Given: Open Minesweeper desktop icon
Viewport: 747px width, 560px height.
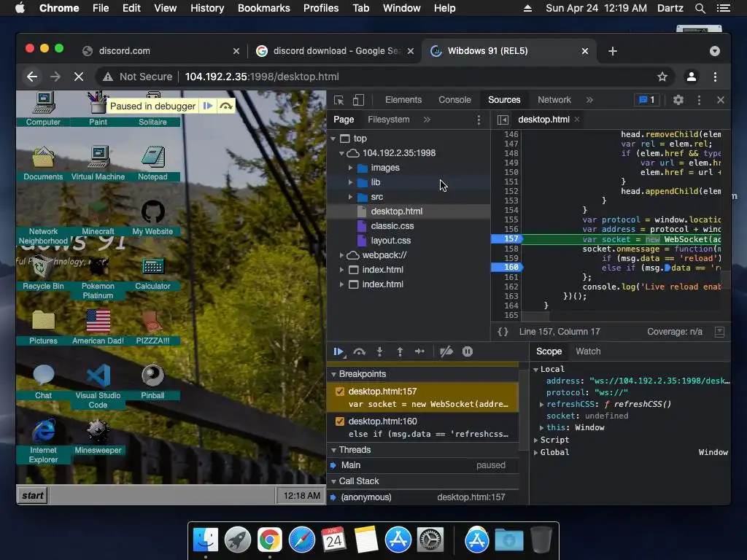Looking at the screenshot, I should point(98,436).
